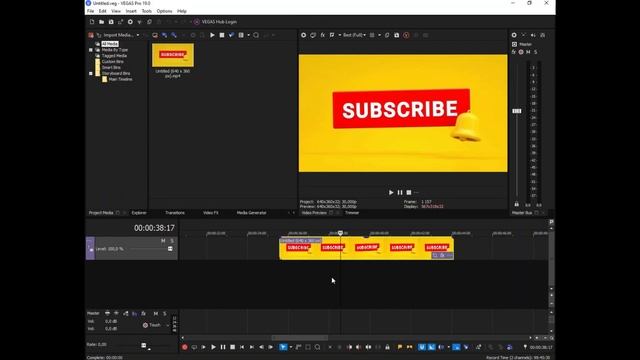The width and height of the screenshot is (640, 360).
Task: Click the Record button in transport bar
Action: (x=184, y=347)
